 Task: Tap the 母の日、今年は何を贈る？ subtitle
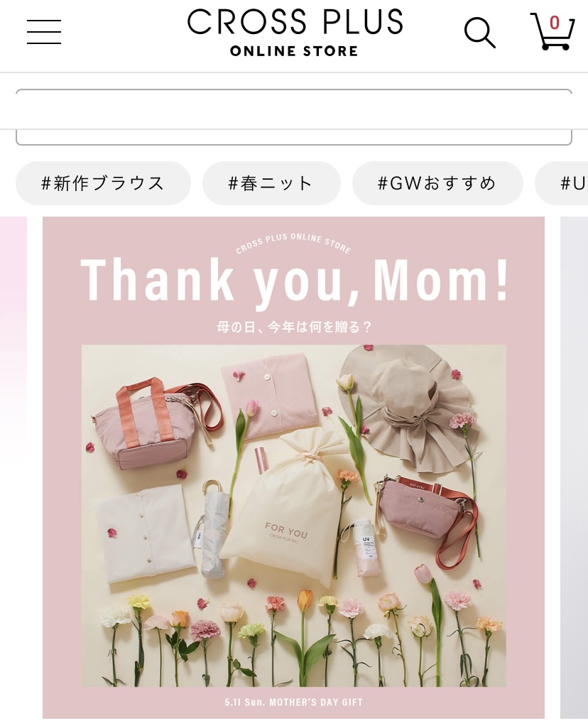pos(294,327)
